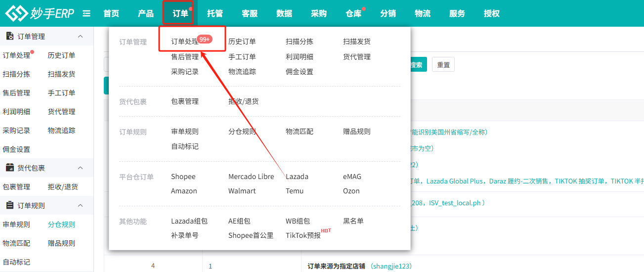The image size is (644, 272).
Task: Choose 货代管理 in the dropdown menu
Action: (357, 57)
